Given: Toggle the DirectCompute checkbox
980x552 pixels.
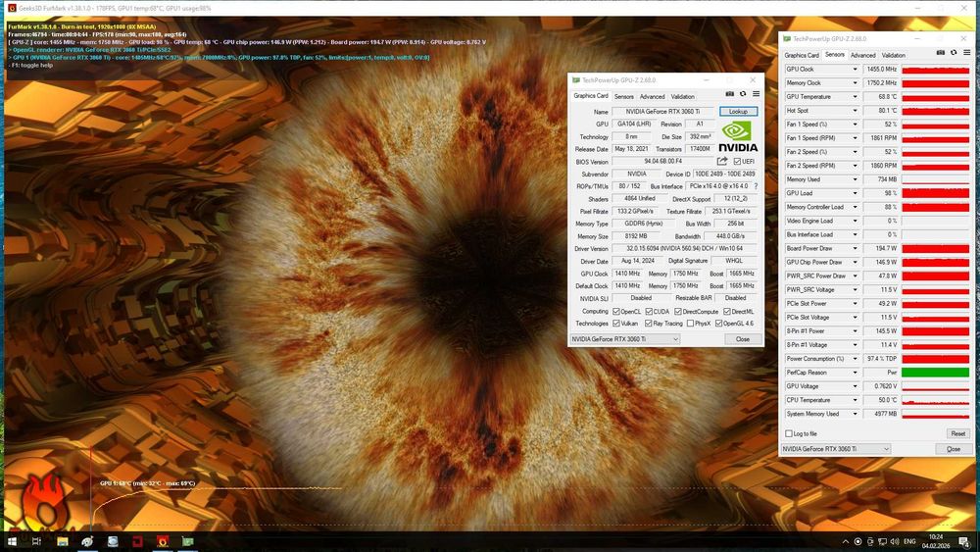Looking at the screenshot, I should (677, 312).
